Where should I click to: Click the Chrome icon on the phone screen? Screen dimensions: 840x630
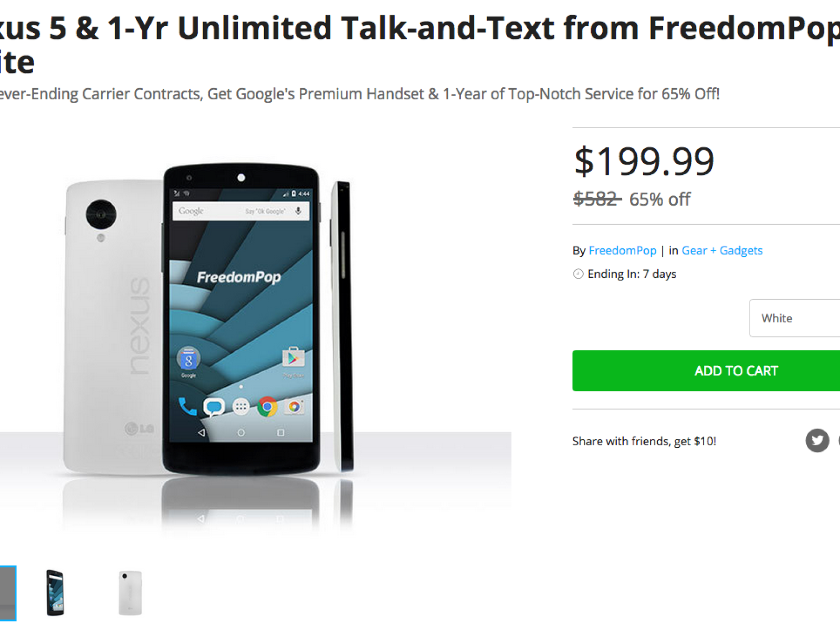pos(267,407)
